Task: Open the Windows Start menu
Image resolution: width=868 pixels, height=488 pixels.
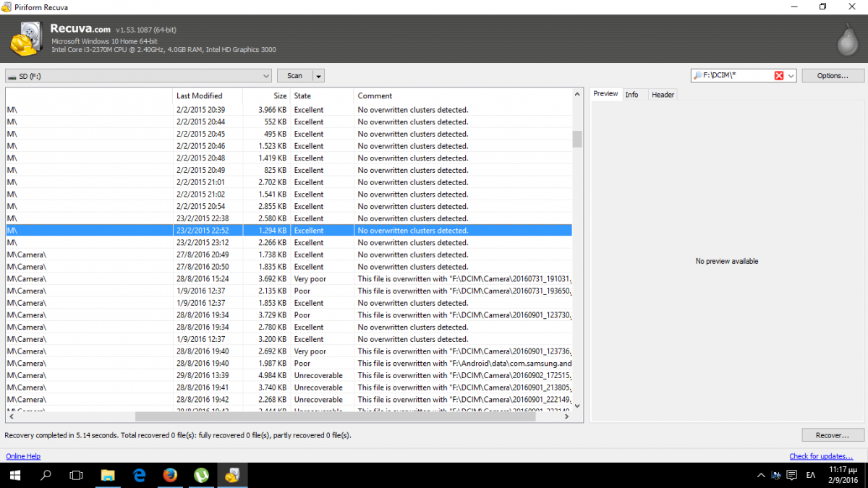Action: coord(15,475)
